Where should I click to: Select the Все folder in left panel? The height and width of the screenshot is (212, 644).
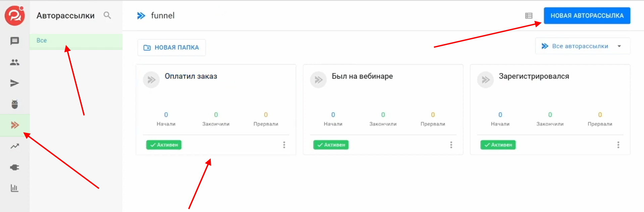click(42, 41)
